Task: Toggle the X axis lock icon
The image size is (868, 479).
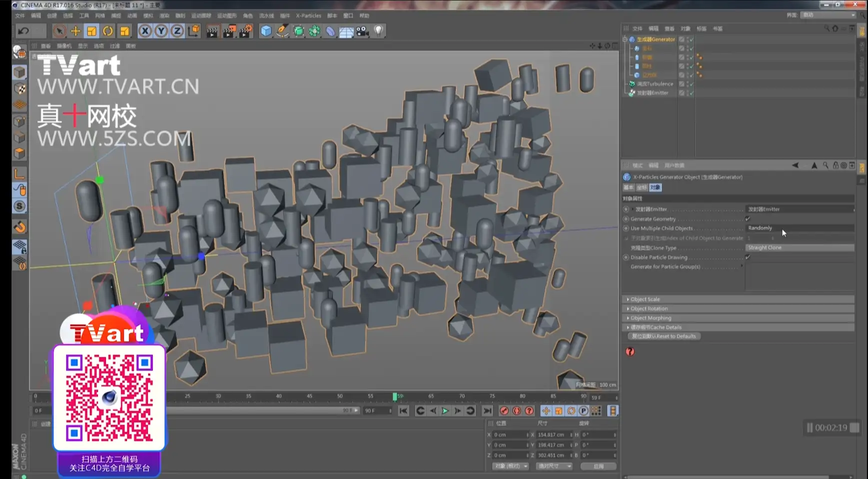Action: (x=145, y=31)
